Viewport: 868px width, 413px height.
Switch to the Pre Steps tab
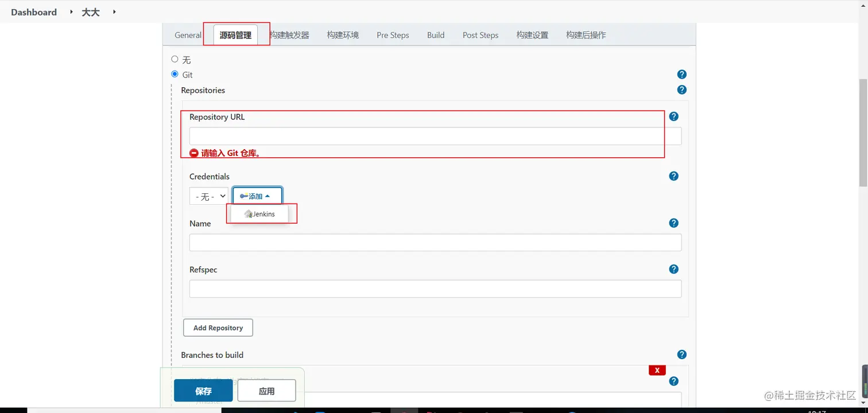393,35
